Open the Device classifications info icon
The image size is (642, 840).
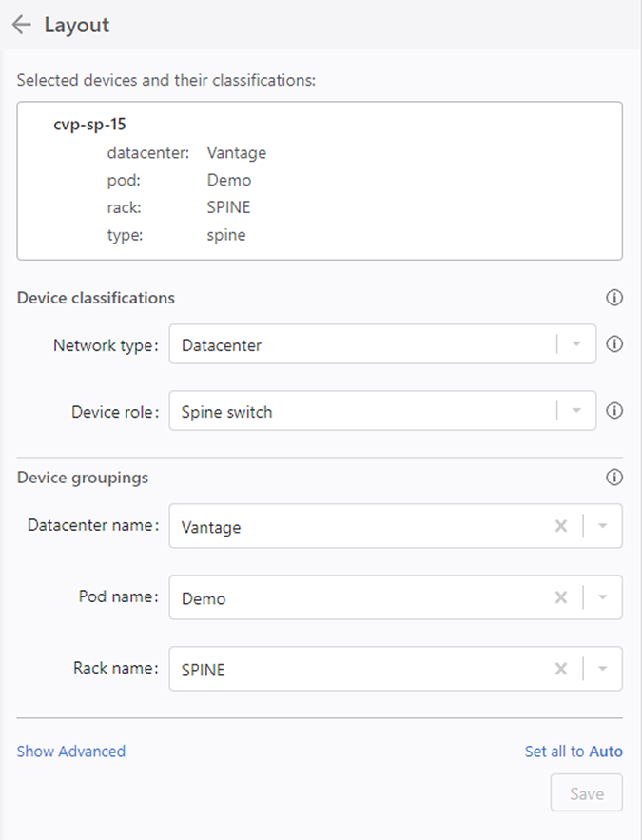point(614,298)
